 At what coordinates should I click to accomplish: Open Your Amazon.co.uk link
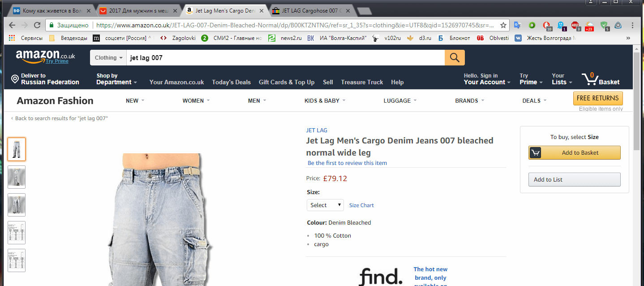tap(176, 82)
